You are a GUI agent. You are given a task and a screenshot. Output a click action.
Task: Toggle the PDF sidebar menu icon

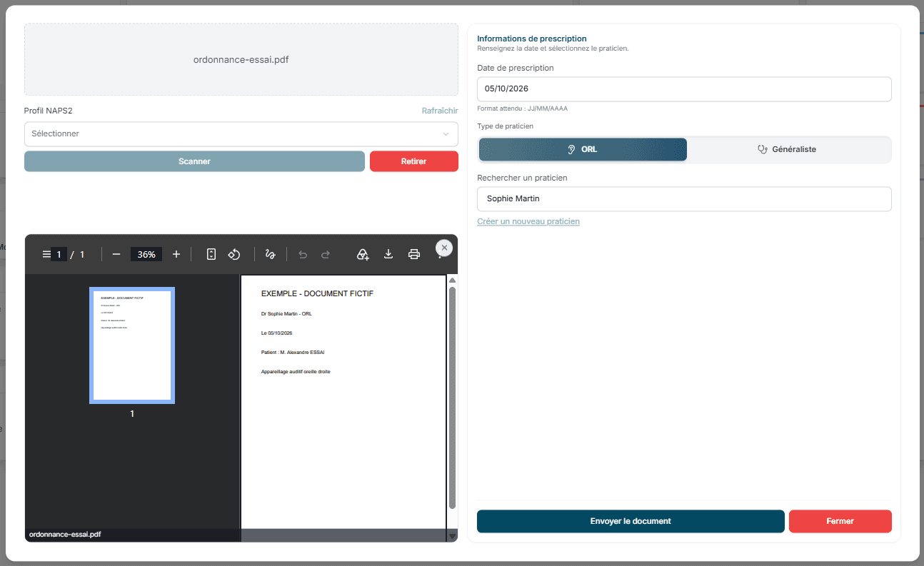pyautogui.click(x=46, y=254)
